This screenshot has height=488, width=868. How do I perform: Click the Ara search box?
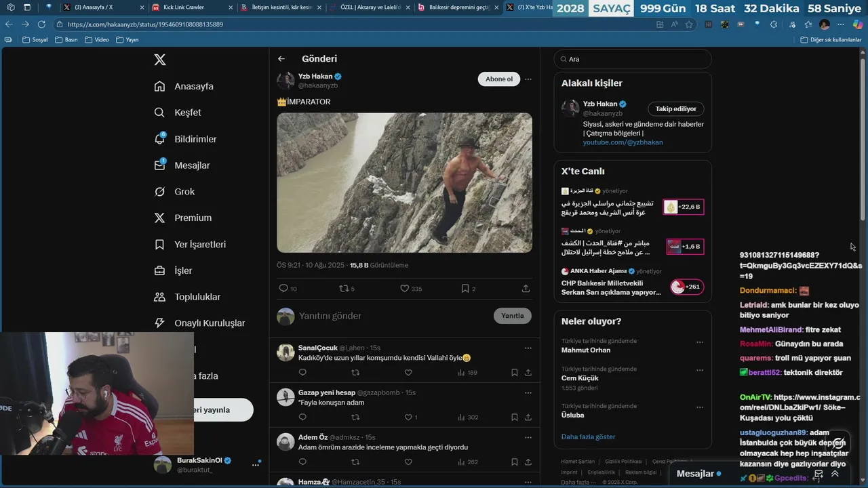pyautogui.click(x=633, y=59)
